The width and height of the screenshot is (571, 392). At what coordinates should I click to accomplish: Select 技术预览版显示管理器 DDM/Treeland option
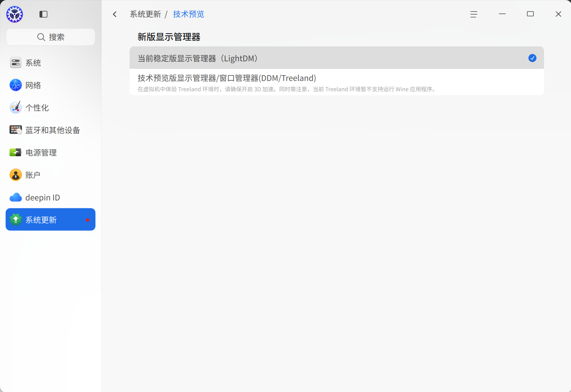pyautogui.click(x=337, y=82)
